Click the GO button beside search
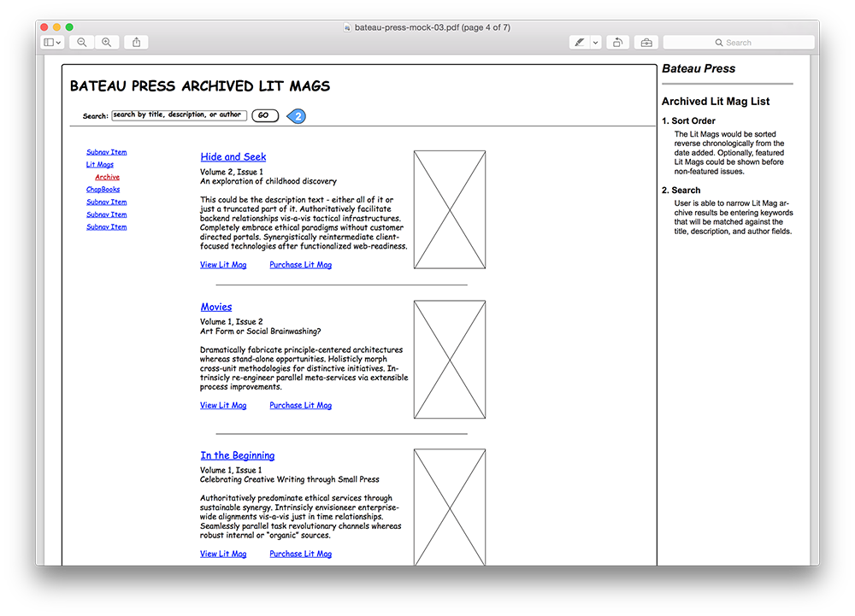This screenshot has height=616, width=855. [264, 115]
